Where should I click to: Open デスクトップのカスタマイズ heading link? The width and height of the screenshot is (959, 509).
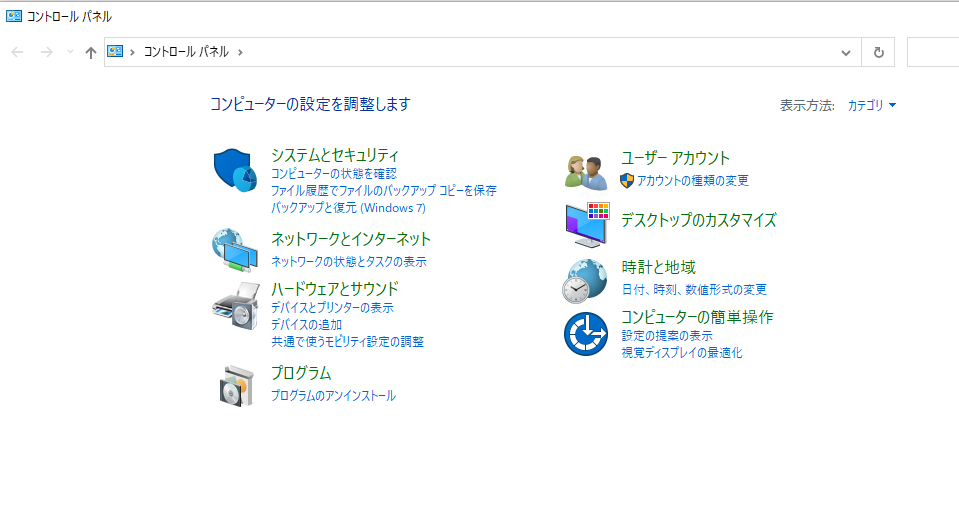698,220
